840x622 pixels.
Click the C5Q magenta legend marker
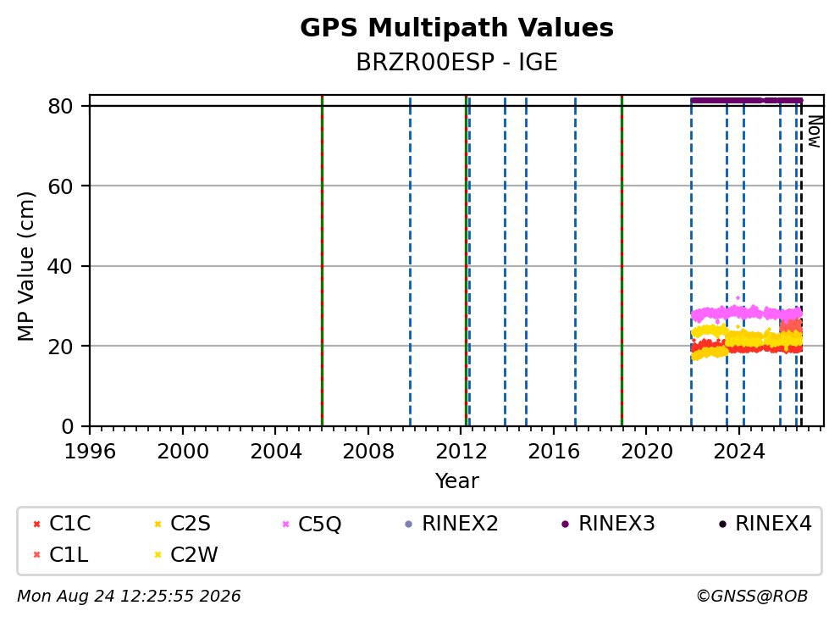coord(285,524)
